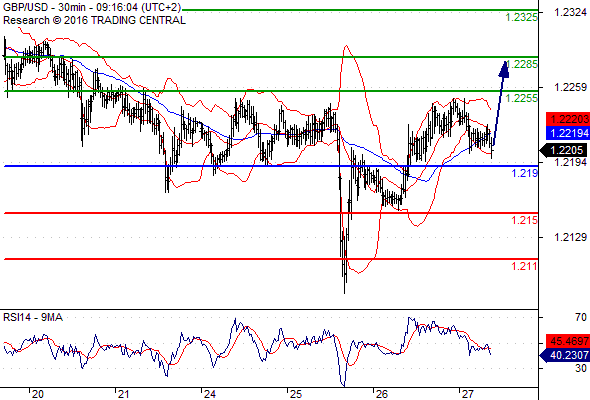Select the 1.2255 green resistance label
The image size is (590, 400).
click(x=522, y=98)
